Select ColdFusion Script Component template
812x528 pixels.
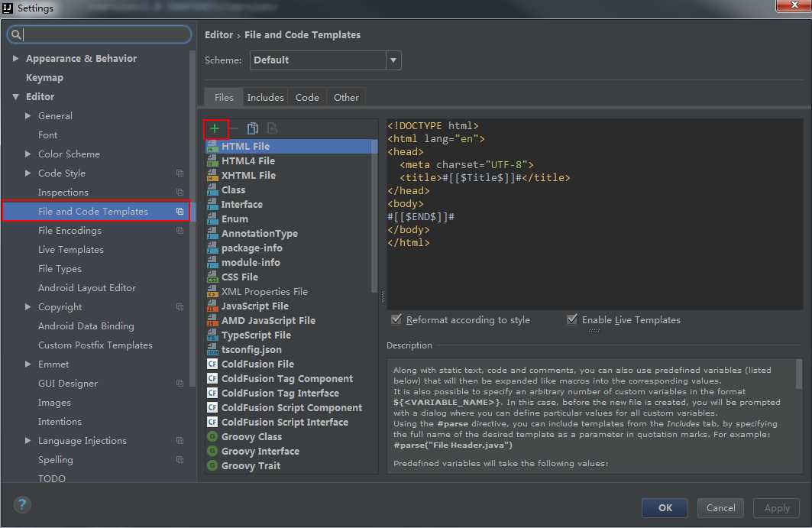coord(292,408)
